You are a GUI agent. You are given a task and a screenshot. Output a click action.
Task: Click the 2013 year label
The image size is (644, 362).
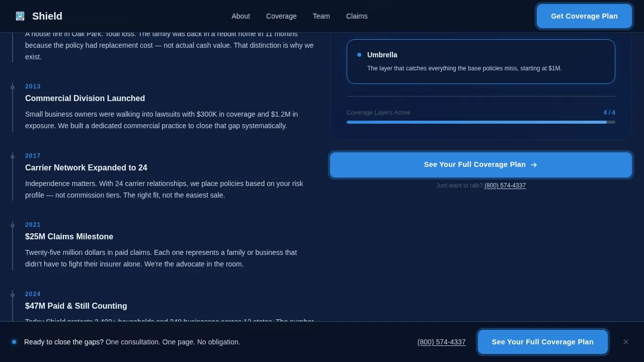pos(33,86)
